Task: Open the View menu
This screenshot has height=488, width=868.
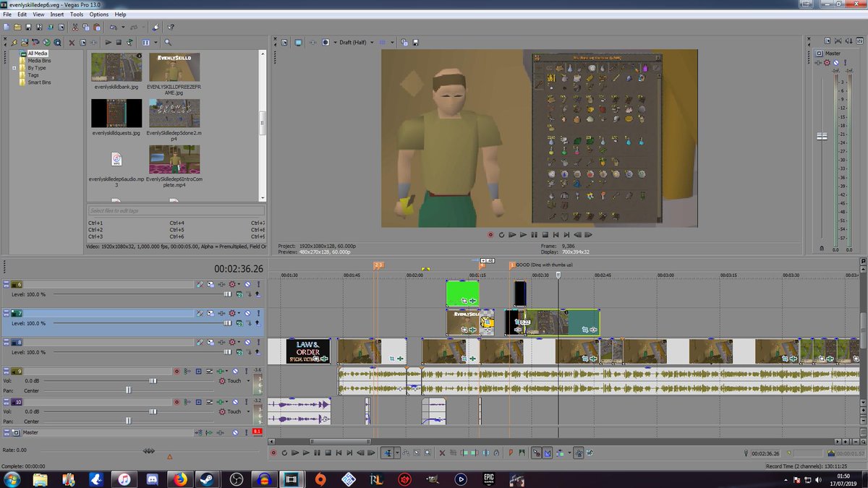Action: point(38,14)
